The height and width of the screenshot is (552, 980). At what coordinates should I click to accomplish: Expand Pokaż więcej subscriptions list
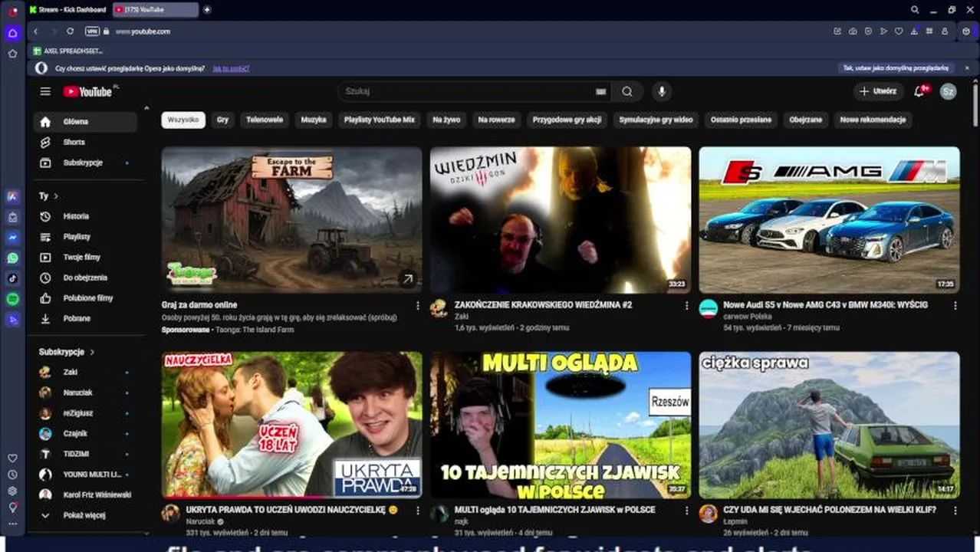coord(84,515)
